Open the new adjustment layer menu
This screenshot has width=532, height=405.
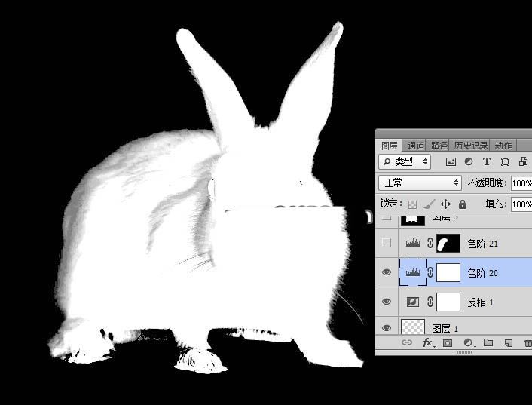(468, 343)
